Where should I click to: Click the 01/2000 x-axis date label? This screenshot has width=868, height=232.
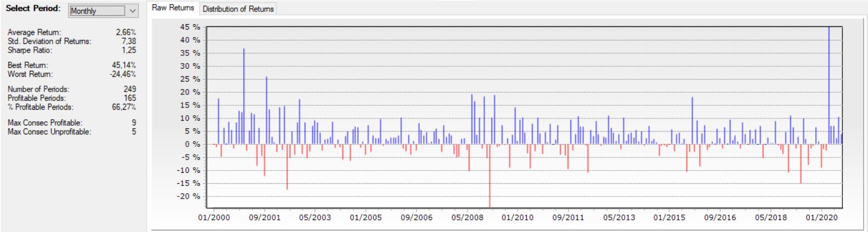tap(214, 217)
